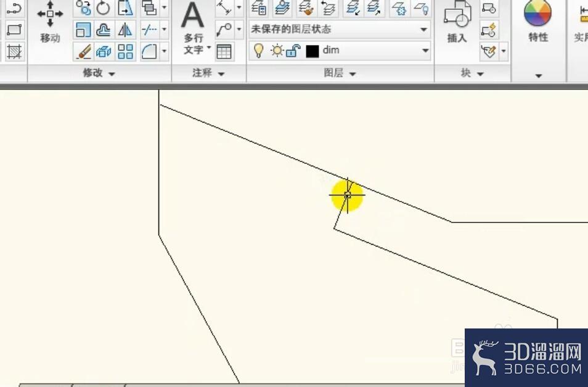Screen dimensions: 588x387
Task: Expand the 修改 panel title
Action: click(x=99, y=73)
